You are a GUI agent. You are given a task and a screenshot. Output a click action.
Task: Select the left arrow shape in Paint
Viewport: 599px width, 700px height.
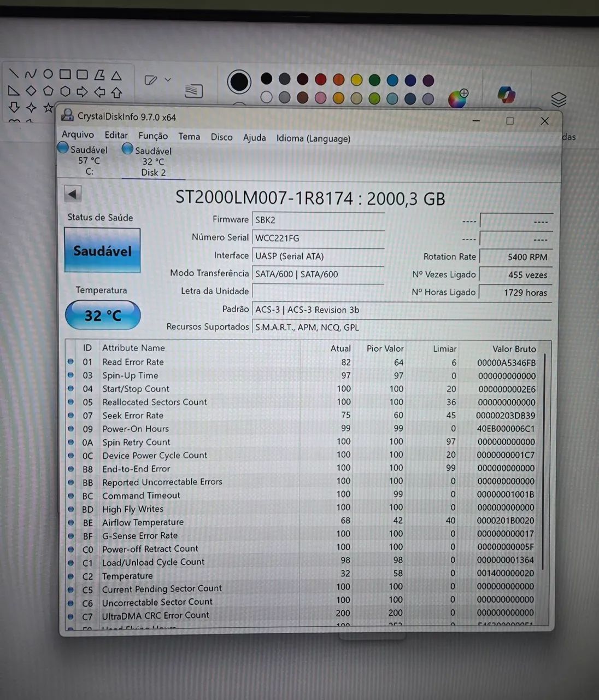[99, 92]
